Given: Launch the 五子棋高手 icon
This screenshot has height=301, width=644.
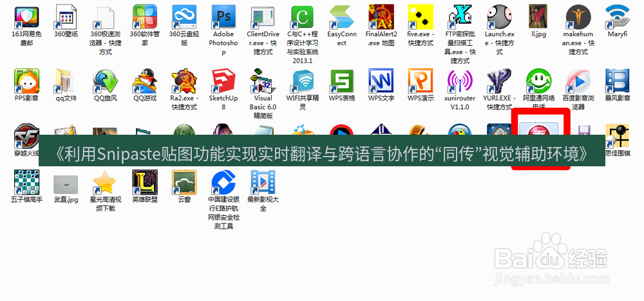Looking at the screenshot, I should coord(26,182).
